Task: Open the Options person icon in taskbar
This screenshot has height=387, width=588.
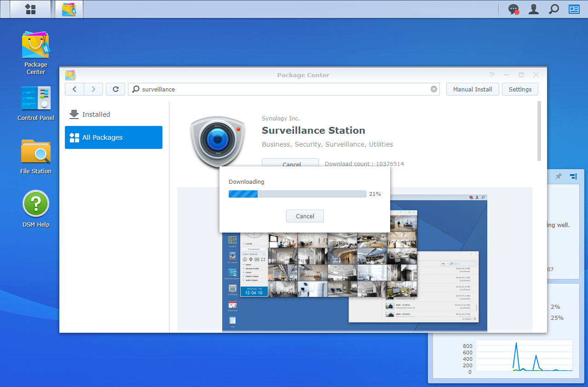Action: [x=533, y=9]
